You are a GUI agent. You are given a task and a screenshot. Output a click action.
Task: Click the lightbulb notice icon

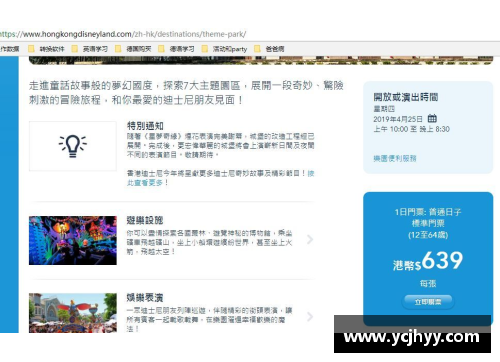tap(73, 146)
